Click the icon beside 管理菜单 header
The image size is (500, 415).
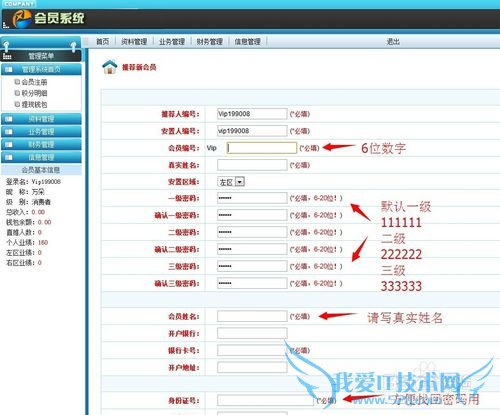pos(7,56)
